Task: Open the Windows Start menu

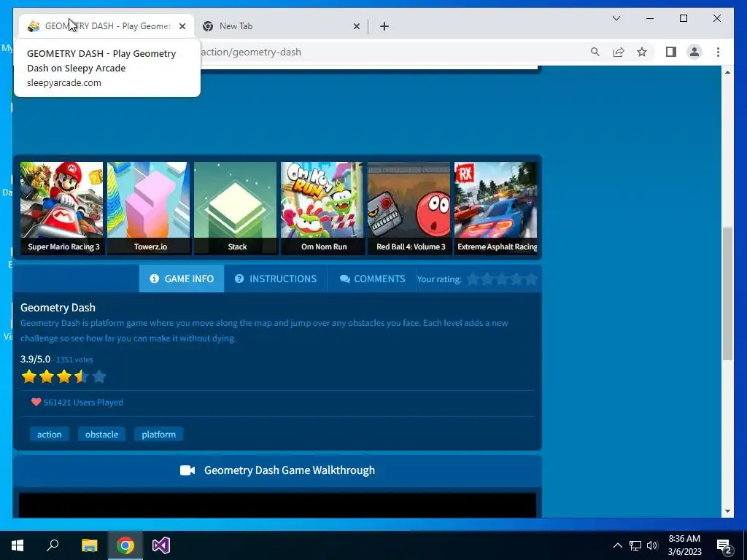Action: [18, 545]
